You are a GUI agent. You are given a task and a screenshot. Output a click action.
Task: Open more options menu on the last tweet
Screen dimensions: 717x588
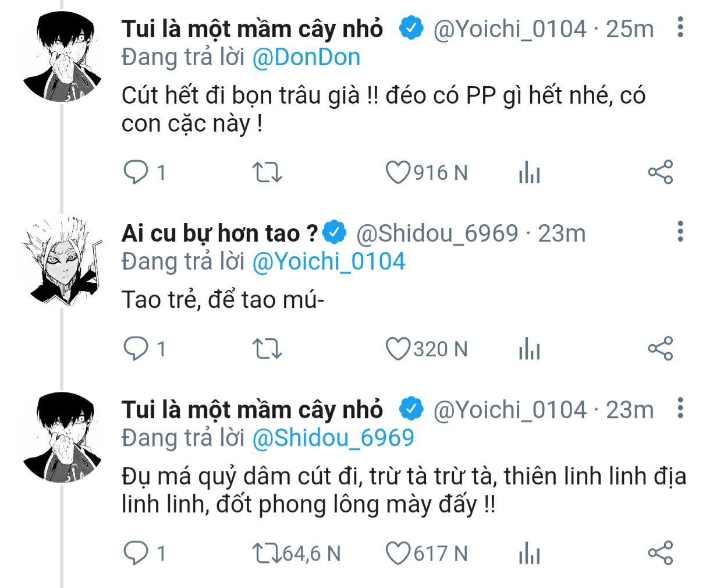point(680,408)
